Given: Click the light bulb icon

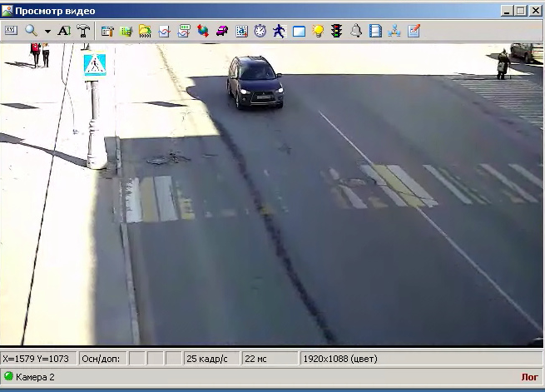Looking at the screenshot, I should [318, 31].
